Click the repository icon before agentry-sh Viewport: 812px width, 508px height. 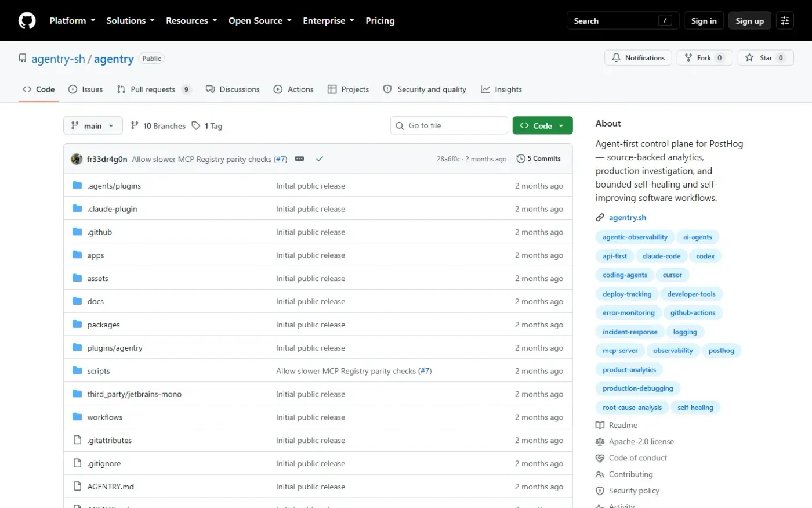(x=23, y=59)
